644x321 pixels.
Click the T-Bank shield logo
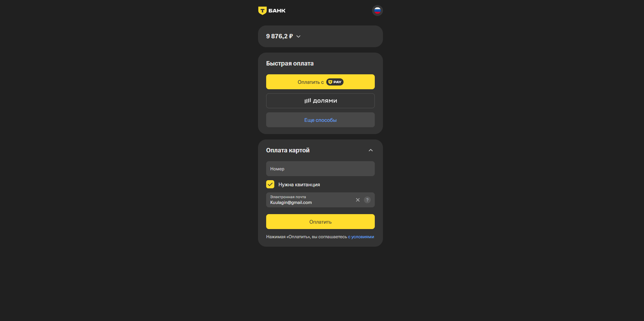click(262, 11)
